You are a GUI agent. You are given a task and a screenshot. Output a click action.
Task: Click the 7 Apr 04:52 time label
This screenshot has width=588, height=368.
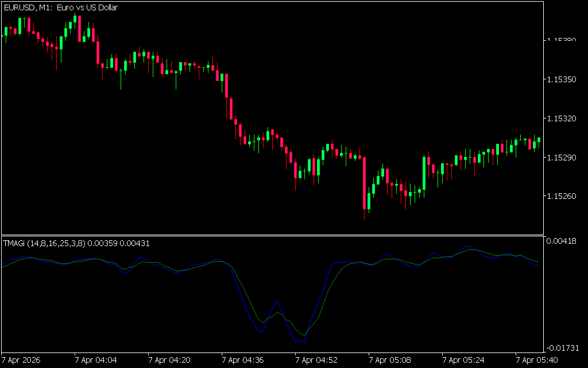tap(316, 361)
